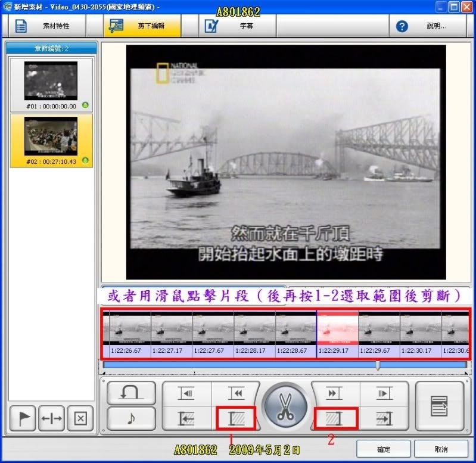Open the 字幕 subtitle tab
476x463 pixels.
[x=238, y=26]
